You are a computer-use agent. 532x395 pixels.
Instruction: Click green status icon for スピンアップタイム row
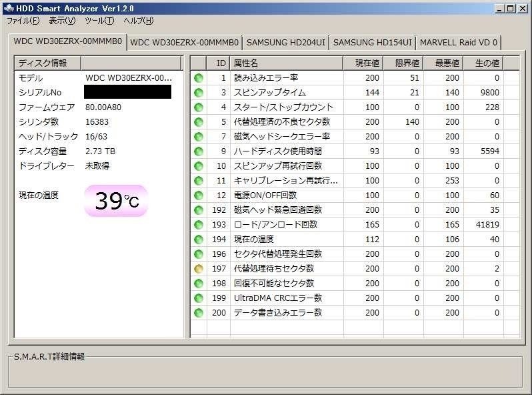[199, 92]
